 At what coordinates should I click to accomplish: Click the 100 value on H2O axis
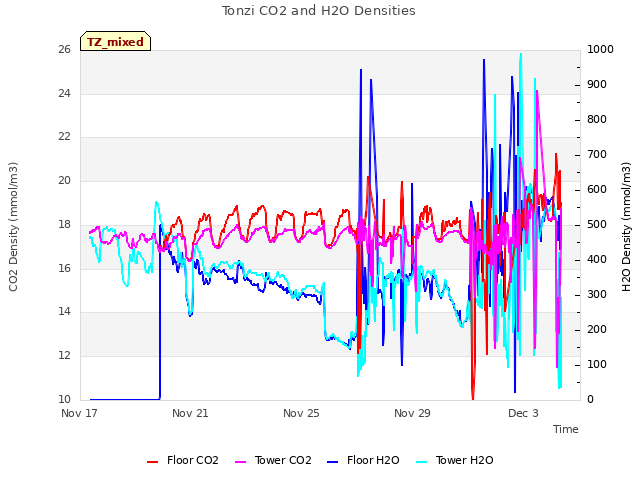pyautogui.click(x=597, y=364)
